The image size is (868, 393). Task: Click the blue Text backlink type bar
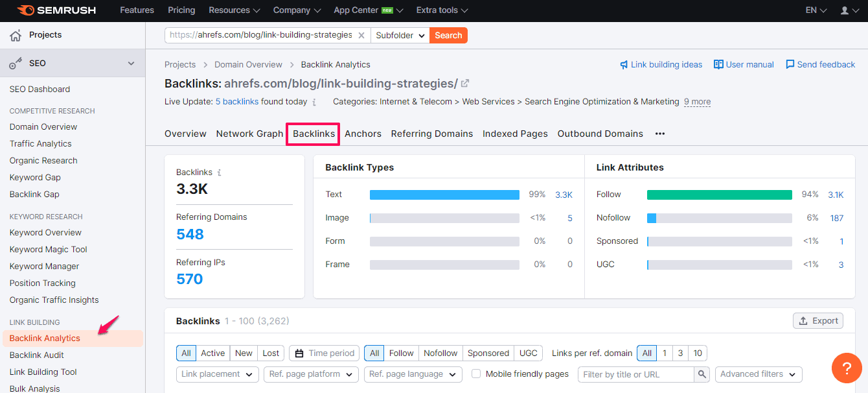(x=444, y=195)
